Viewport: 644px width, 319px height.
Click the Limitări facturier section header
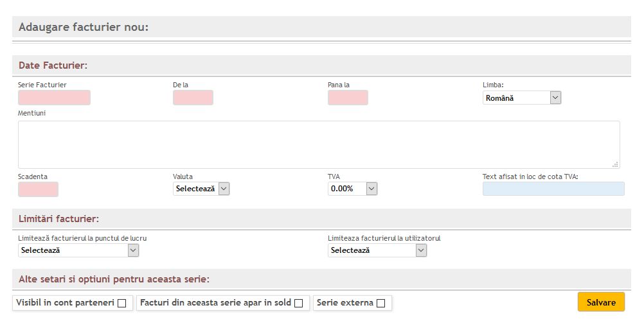pos(58,219)
